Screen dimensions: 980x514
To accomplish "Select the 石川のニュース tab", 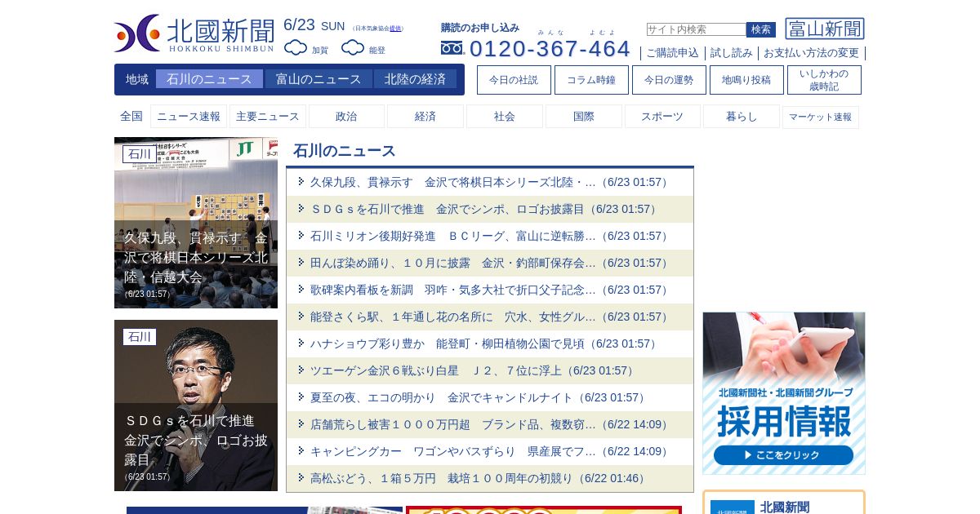I will click(x=209, y=79).
